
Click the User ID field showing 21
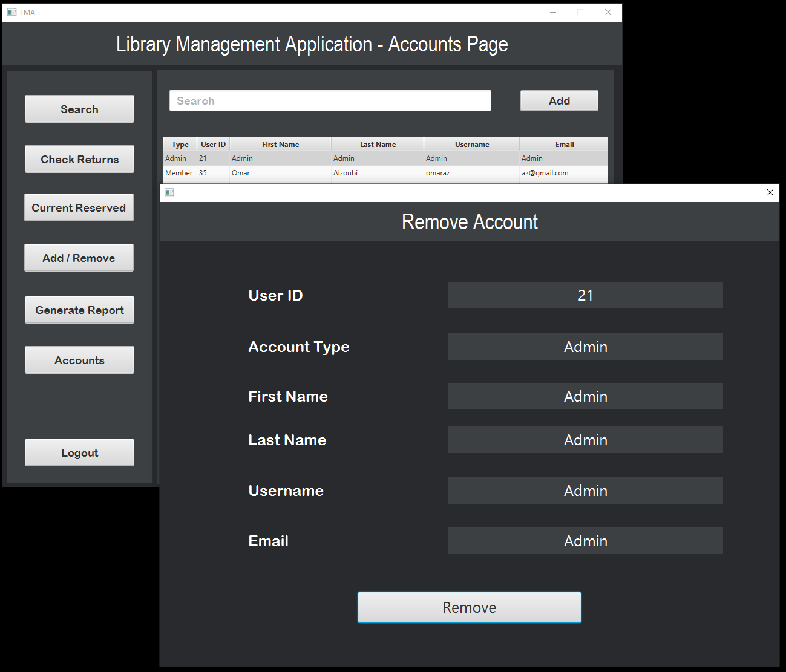tap(585, 295)
